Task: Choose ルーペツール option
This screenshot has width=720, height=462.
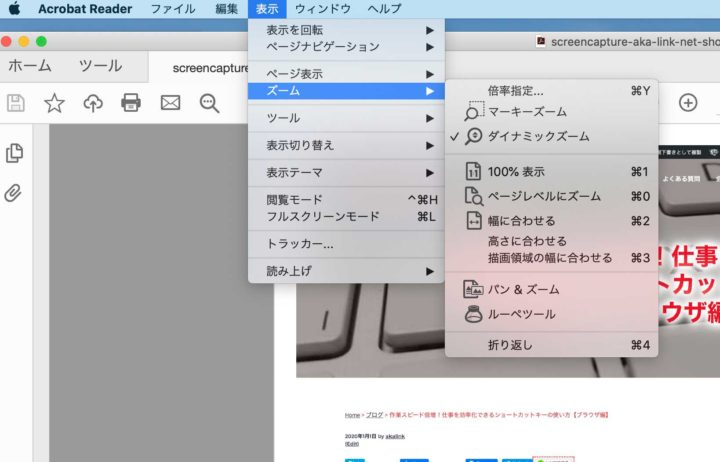Action: pyautogui.click(x=551, y=315)
